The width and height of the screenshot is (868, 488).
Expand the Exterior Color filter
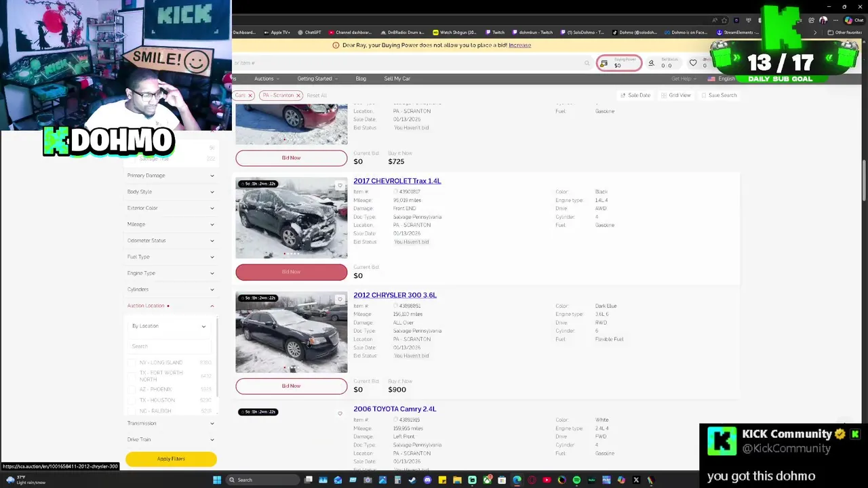tap(171, 208)
